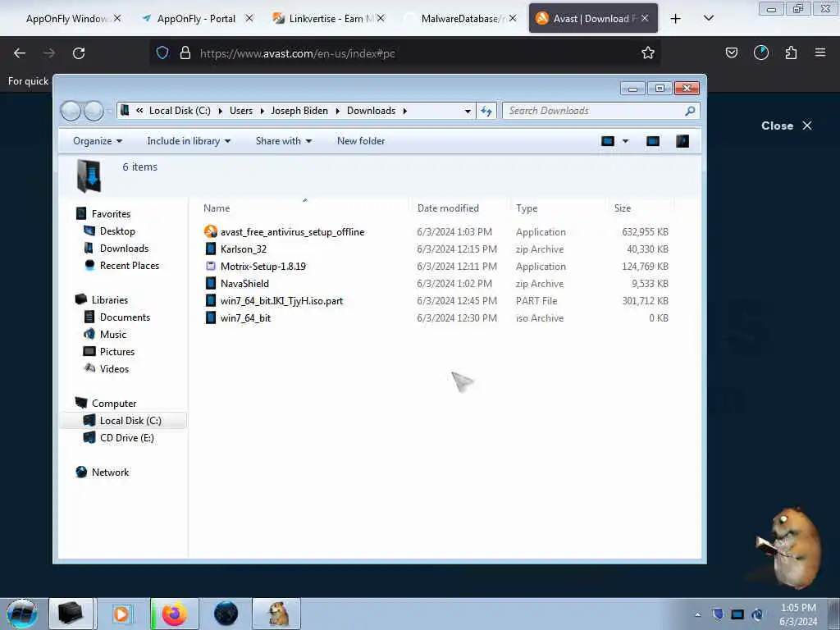Click the Explorer help icon

(682, 141)
